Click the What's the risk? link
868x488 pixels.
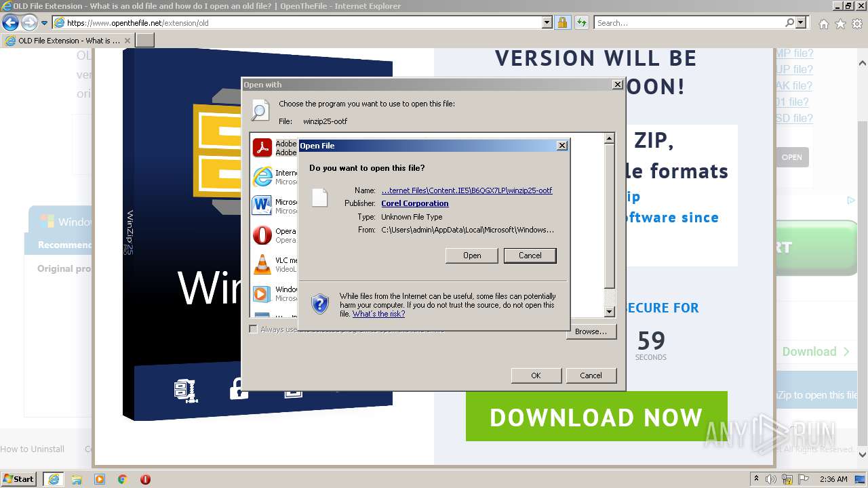(378, 314)
